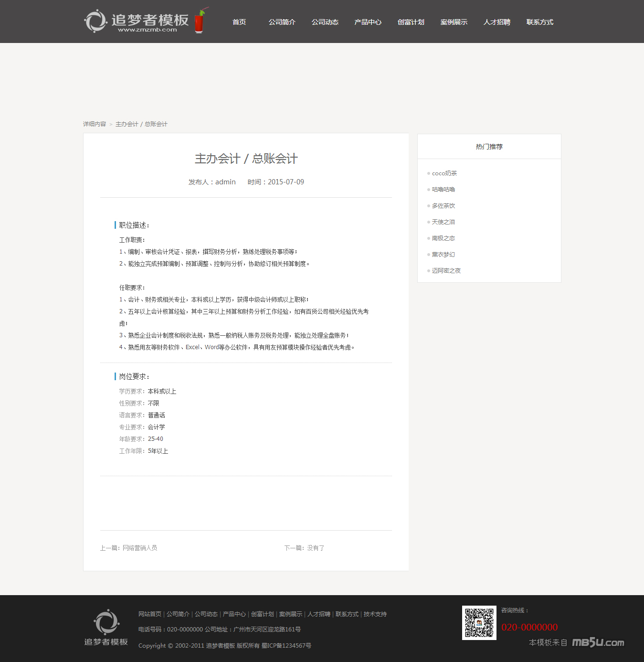Screen dimensions: 644x662
Task: Click the 详细内容 breadcrumb link
Action: (95, 124)
